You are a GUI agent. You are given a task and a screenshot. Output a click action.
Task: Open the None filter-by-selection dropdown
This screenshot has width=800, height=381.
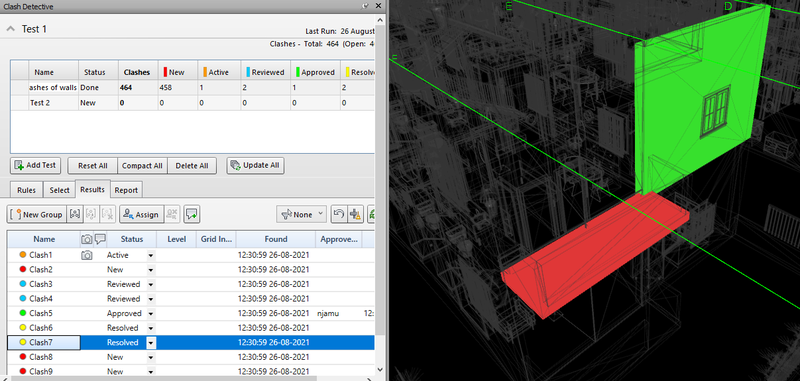pyautogui.click(x=302, y=215)
